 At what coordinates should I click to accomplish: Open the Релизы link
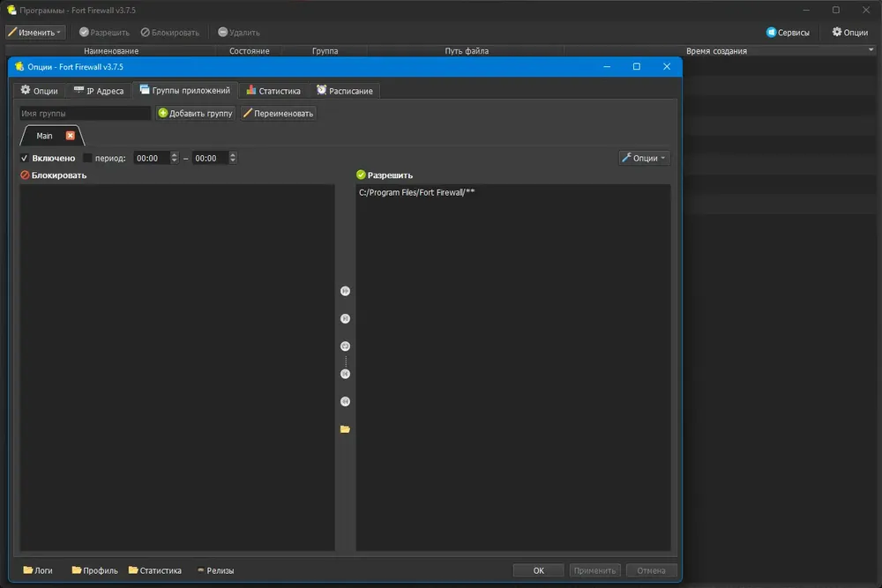215,570
